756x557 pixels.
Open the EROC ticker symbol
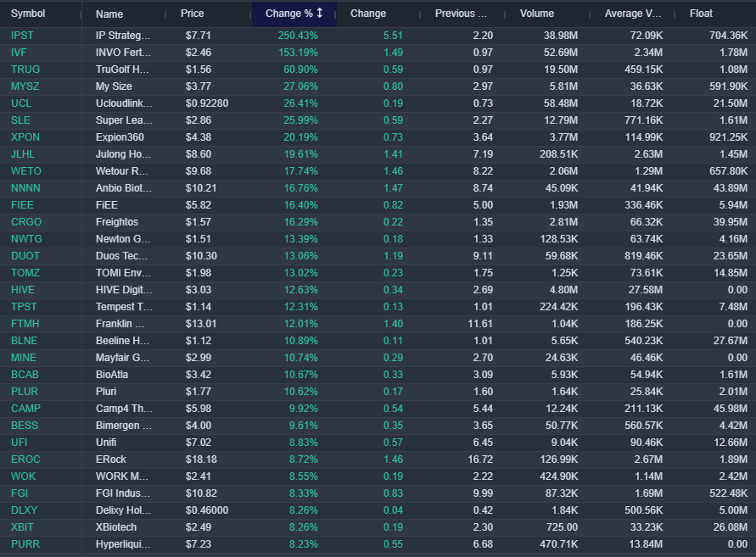pyautogui.click(x=25, y=460)
